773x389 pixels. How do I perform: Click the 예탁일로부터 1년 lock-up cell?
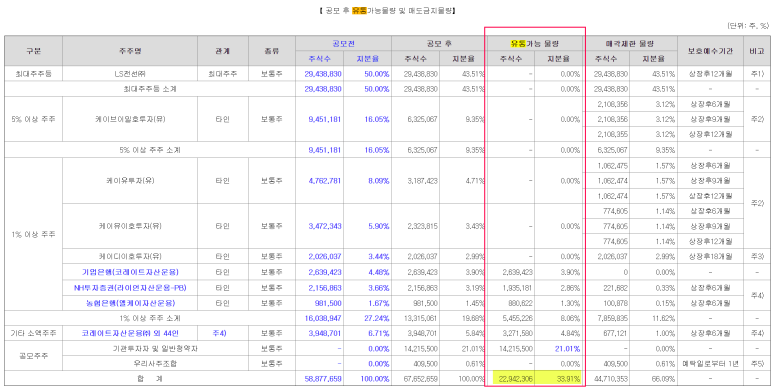click(x=711, y=364)
